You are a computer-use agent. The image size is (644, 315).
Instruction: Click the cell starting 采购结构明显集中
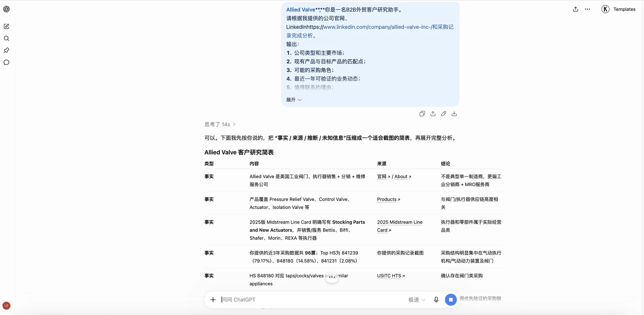coord(471,257)
